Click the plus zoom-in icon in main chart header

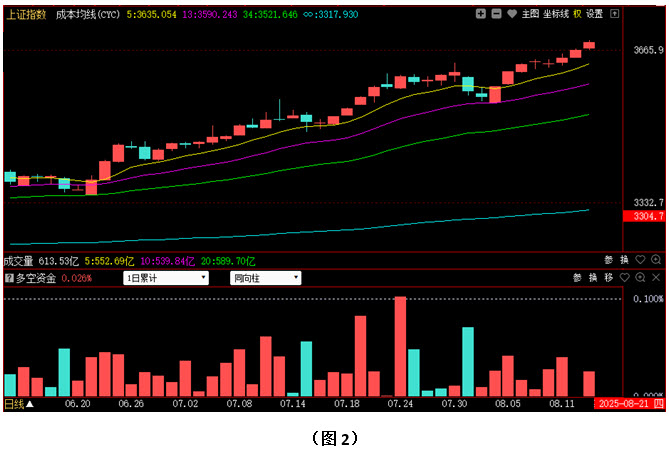coord(481,14)
